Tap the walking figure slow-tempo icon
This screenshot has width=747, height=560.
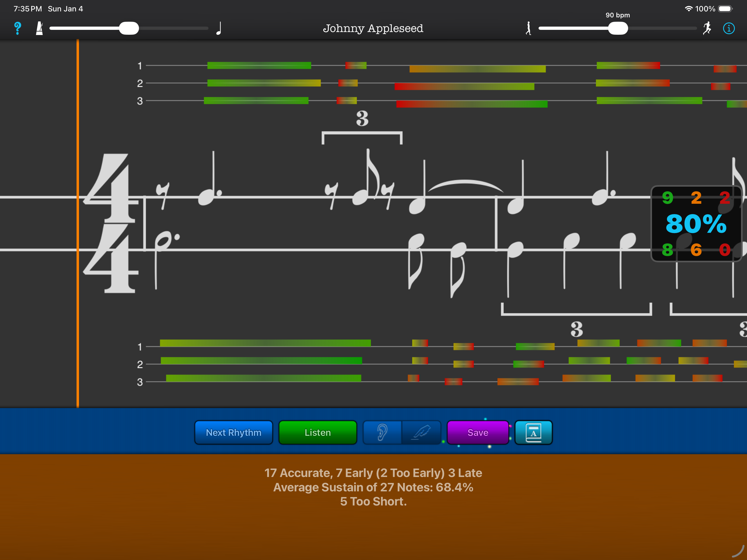tap(528, 28)
